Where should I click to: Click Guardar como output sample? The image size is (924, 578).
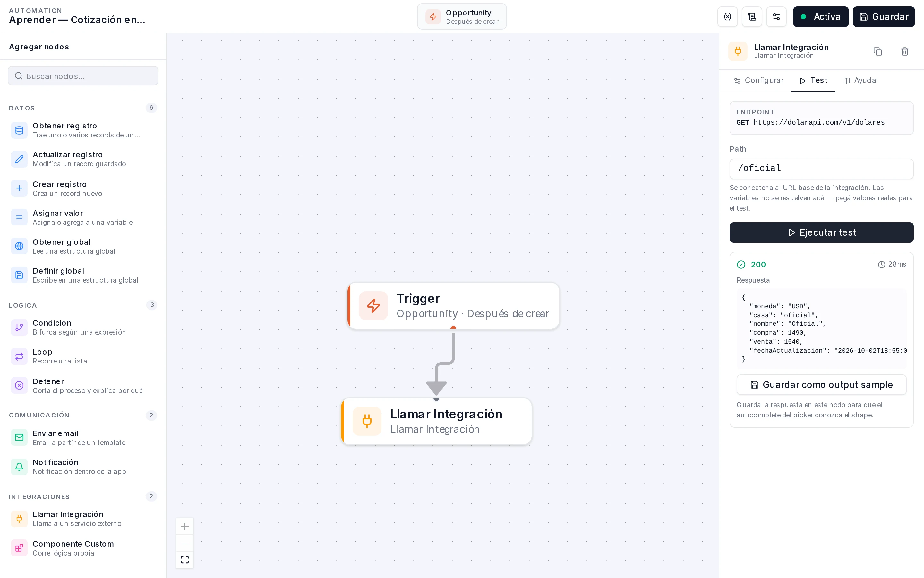821,385
